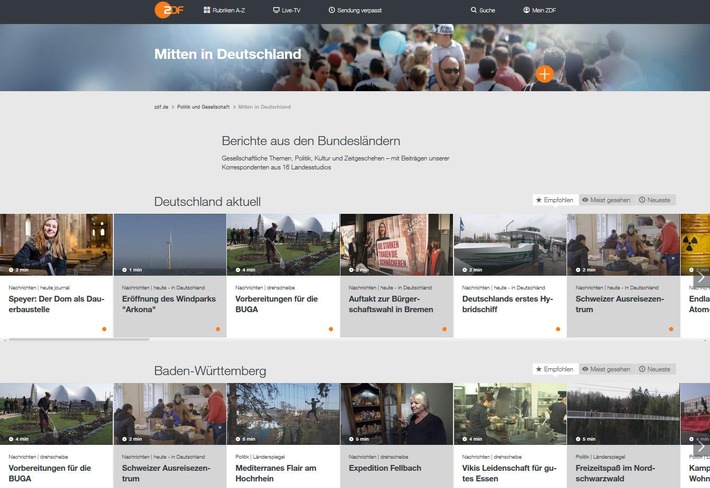This screenshot has width=710, height=488.
Task: Open Vikis Leidenschaft video thumbnail
Action: click(510, 414)
